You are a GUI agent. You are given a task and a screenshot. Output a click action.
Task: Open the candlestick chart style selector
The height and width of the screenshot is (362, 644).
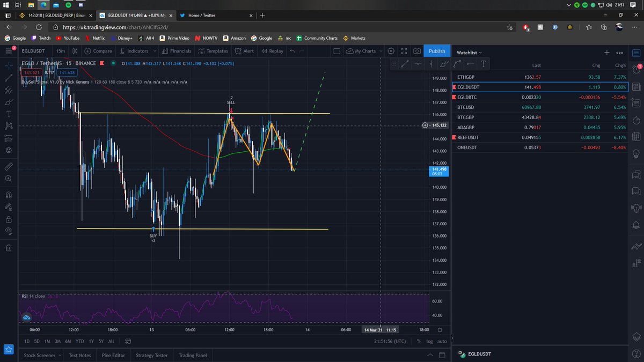click(76, 51)
